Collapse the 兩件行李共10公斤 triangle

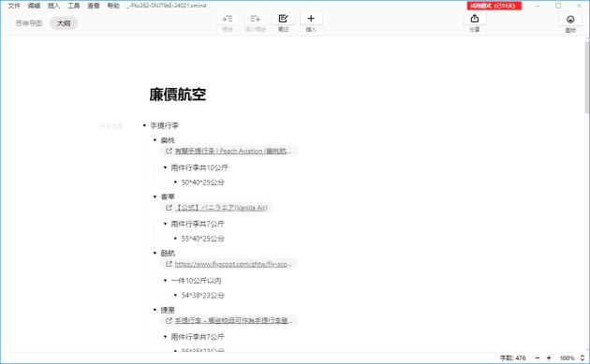165,167
